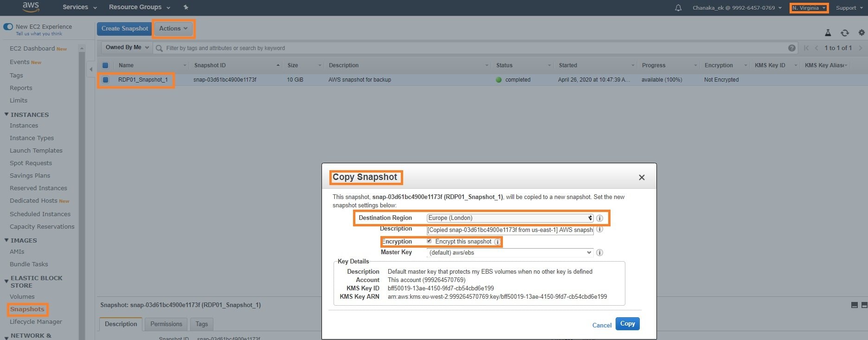The height and width of the screenshot is (340, 868).
Task: Open the filter help question mark icon
Action: point(791,48)
